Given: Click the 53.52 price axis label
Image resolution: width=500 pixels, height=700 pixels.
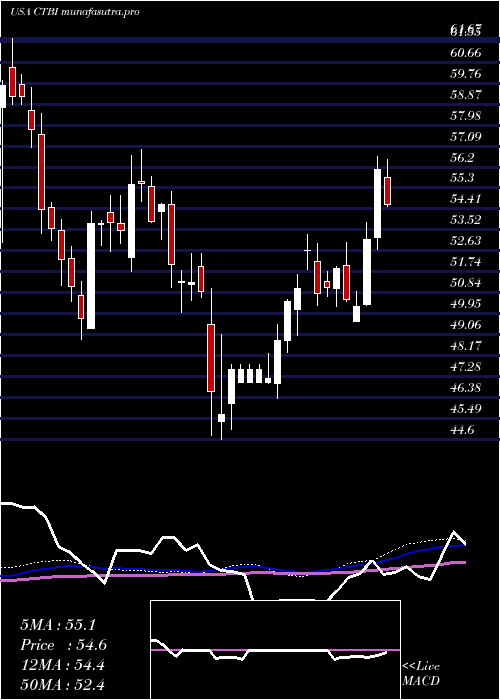Looking at the screenshot, I should point(466,220).
